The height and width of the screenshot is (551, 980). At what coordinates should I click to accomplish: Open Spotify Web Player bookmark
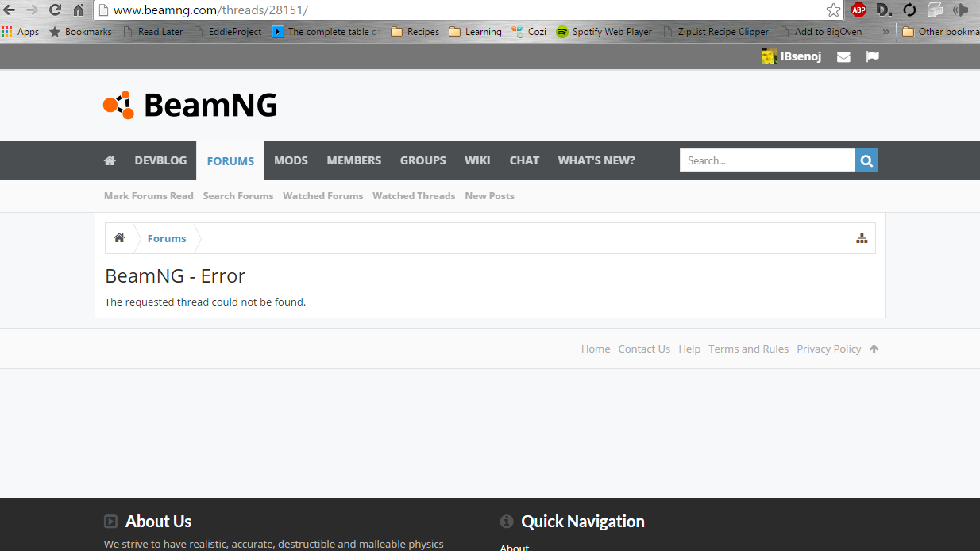[x=604, y=32]
